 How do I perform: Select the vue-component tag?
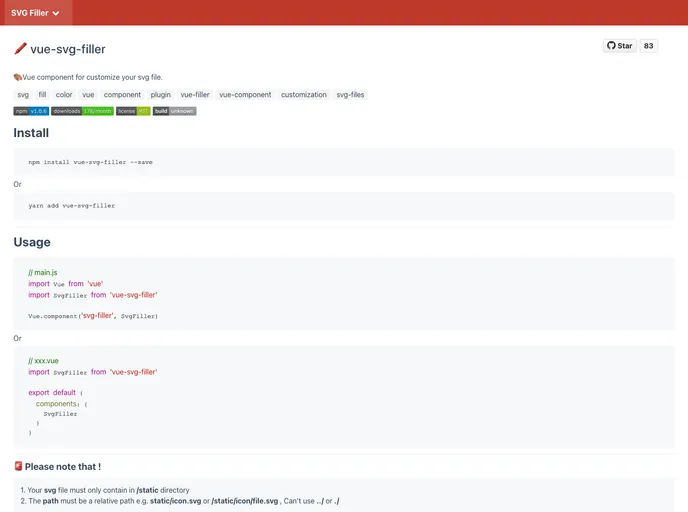tap(245, 95)
